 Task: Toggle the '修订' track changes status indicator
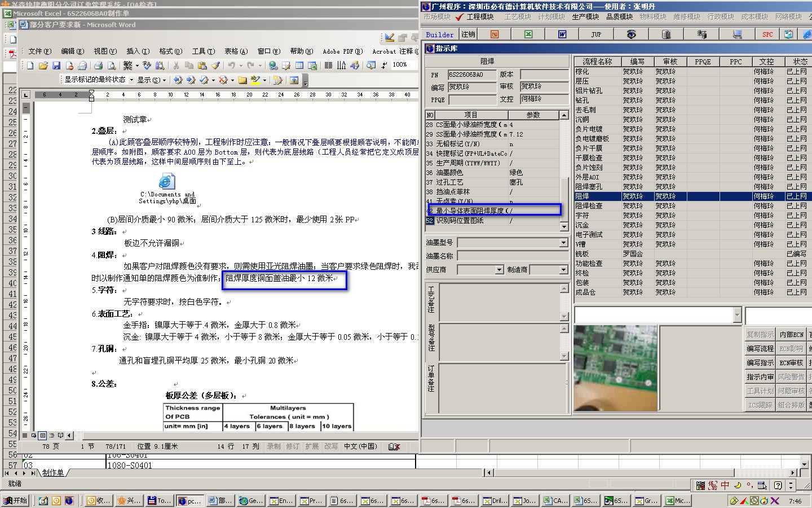pos(293,446)
